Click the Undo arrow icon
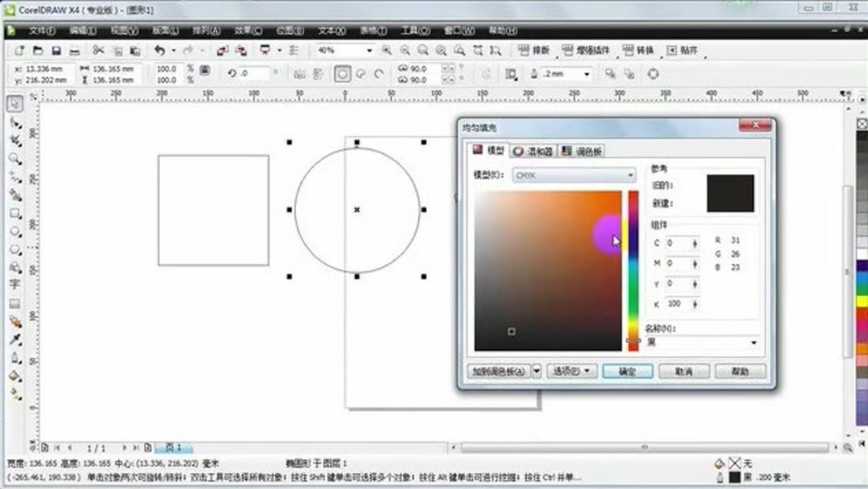868x489 pixels. pyautogui.click(x=161, y=50)
